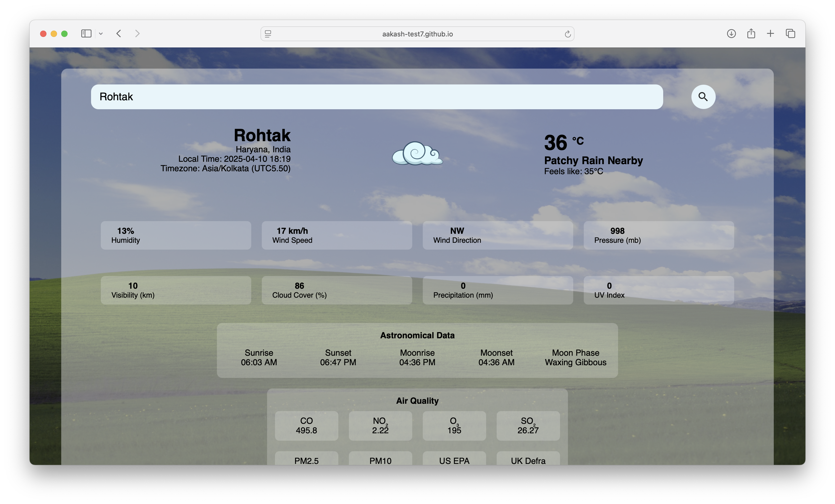Click the CO air quality tile

coord(306,426)
